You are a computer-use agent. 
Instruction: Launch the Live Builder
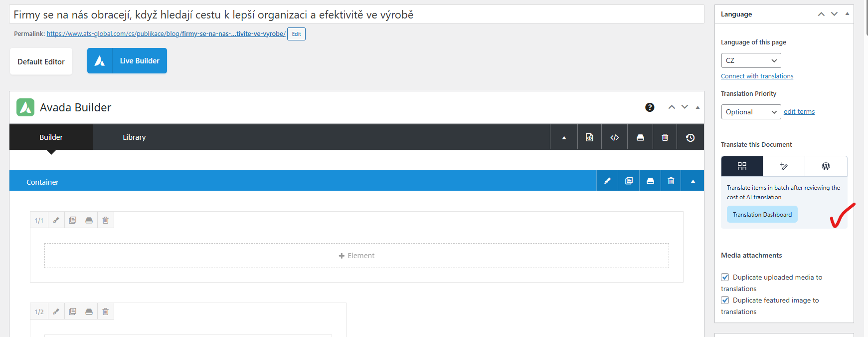127,61
